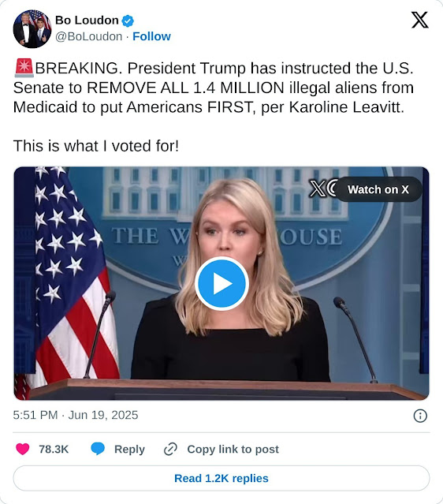Click the Watch on X button

[x=378, y=189]
